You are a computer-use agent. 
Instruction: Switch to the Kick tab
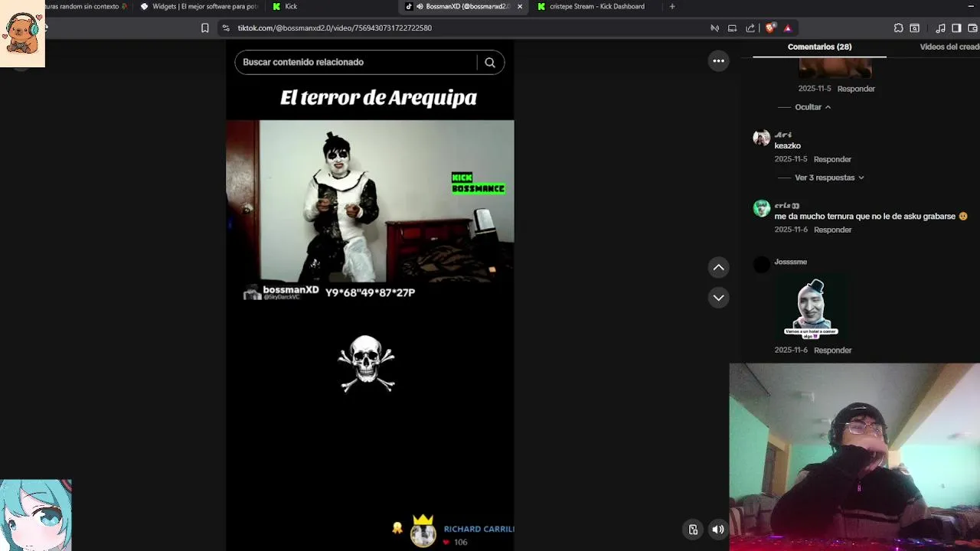coord(291,6)
